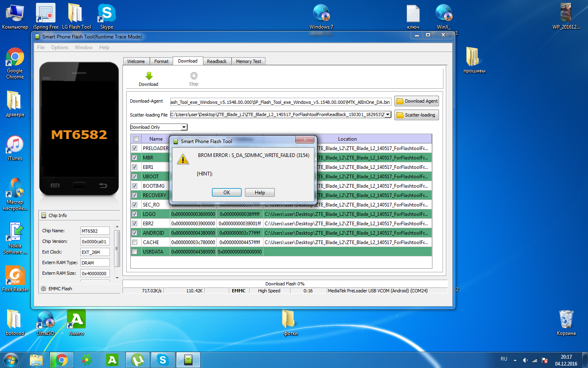
Task: Click Skype icon in the taskbar
Action: pos(163,360)
